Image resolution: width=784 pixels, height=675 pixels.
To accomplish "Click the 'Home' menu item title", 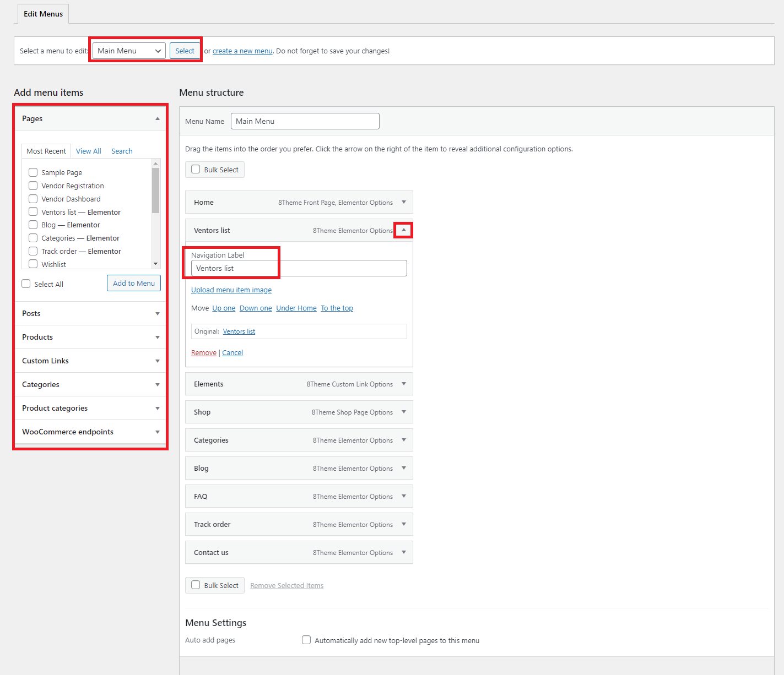I will pyautogui.click(x=204, y=203).
